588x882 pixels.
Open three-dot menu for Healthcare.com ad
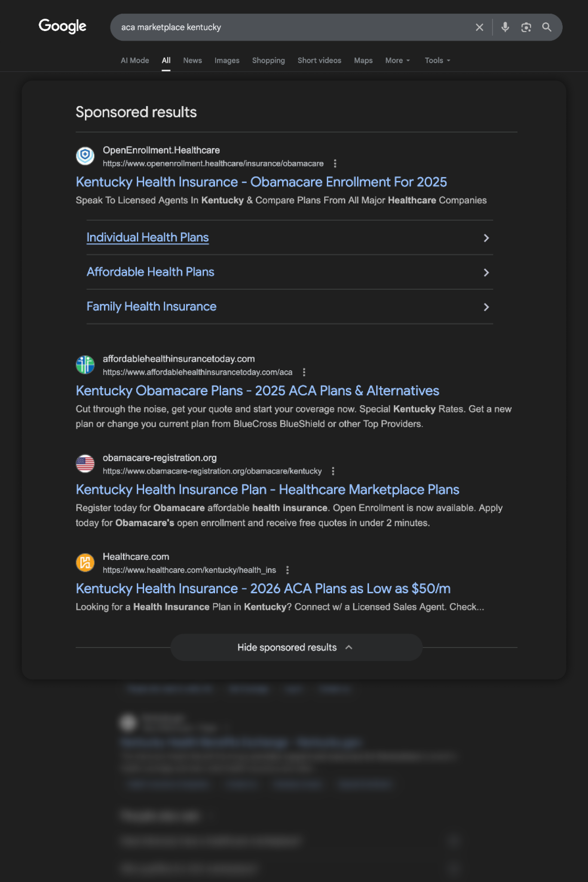[287, 570]
